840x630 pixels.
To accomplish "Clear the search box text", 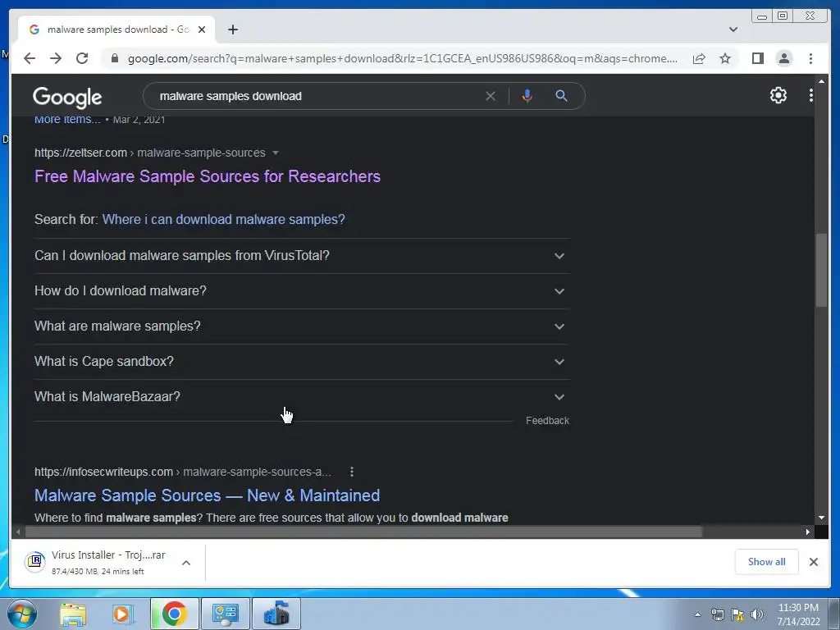I will coord(491,96).
